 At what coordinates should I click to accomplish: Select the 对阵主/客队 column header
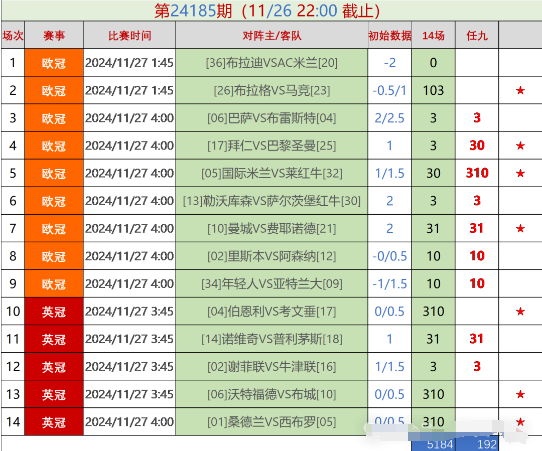point(272,35)
